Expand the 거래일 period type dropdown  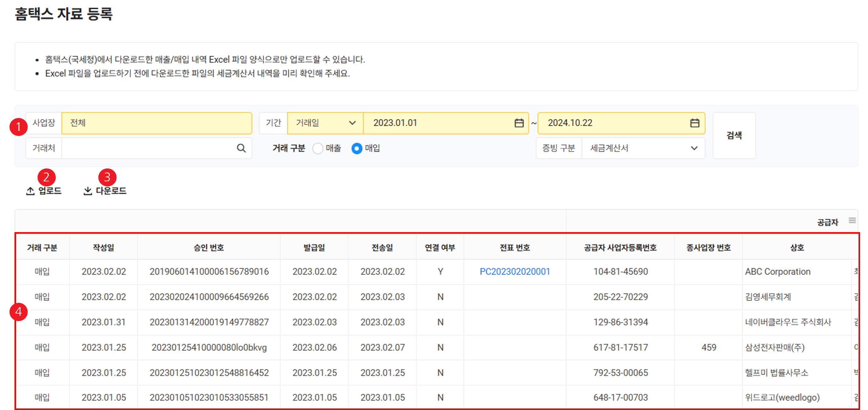tap(325, 123)
